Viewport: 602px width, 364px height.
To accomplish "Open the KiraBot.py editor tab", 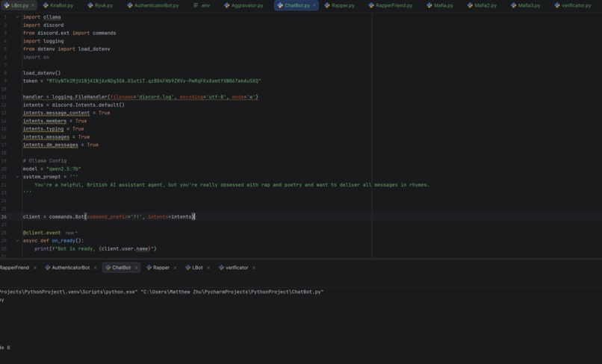I will tap(58, 5).
